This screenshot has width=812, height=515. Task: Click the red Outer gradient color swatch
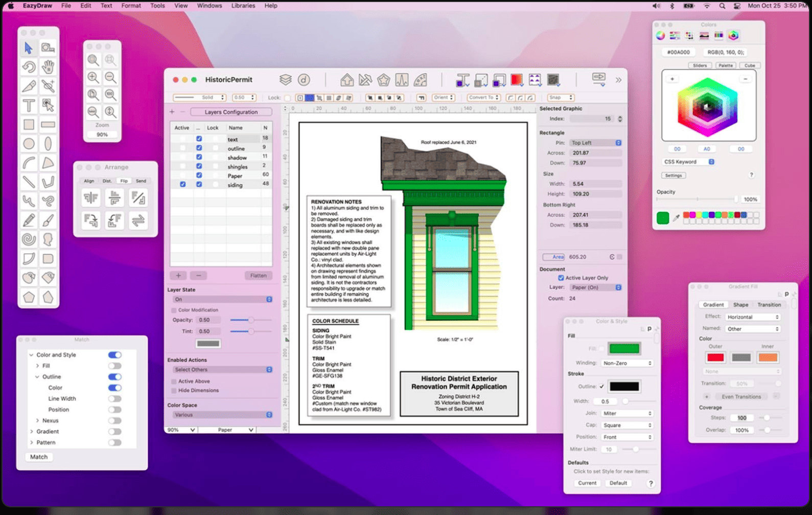coord(715,357)
